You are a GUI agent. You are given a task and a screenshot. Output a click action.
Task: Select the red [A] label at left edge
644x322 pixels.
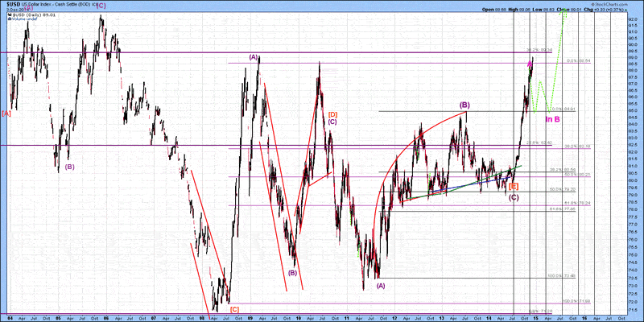(6, 114)
